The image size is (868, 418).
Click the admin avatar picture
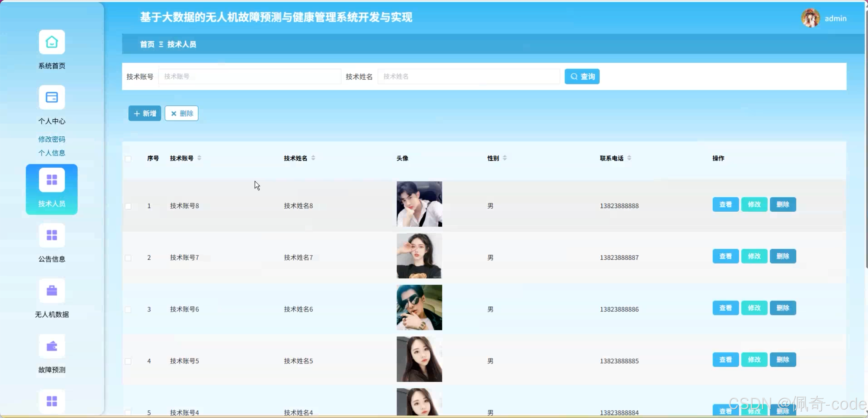click(810, 18)
